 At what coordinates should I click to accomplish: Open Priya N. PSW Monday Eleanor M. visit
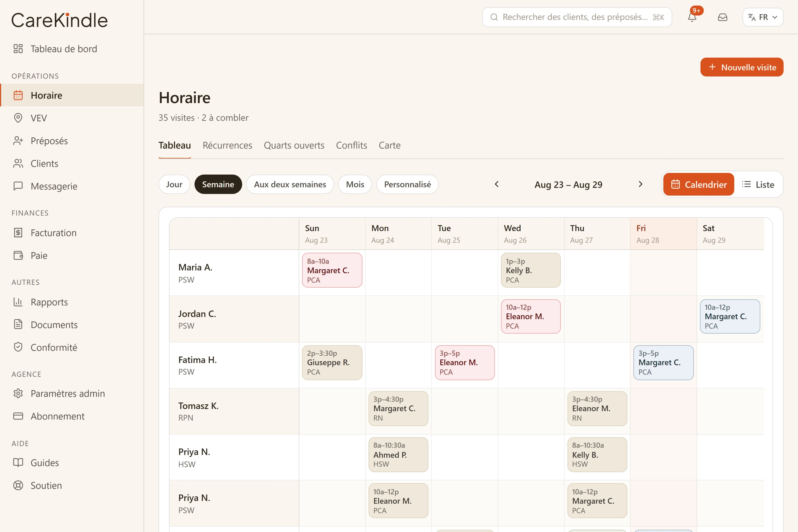(x=398, y=501)
